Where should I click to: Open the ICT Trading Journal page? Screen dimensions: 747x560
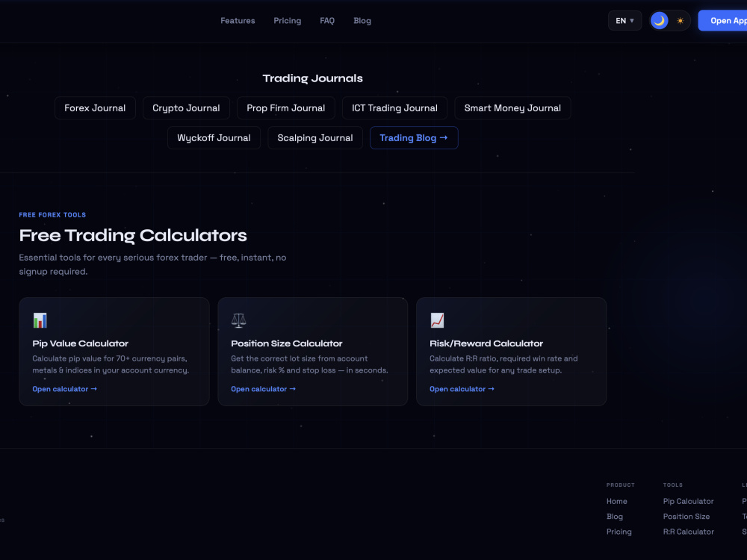click(394, 108)
